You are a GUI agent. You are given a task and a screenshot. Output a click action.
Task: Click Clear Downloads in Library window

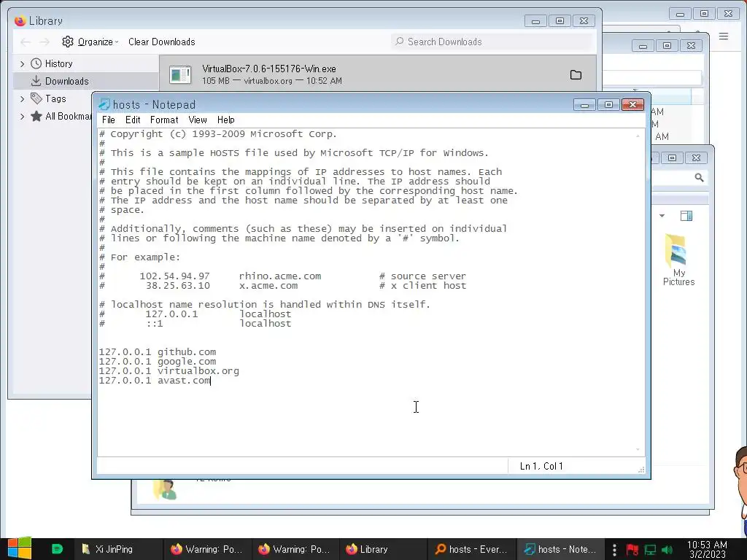tap(161, 42)
